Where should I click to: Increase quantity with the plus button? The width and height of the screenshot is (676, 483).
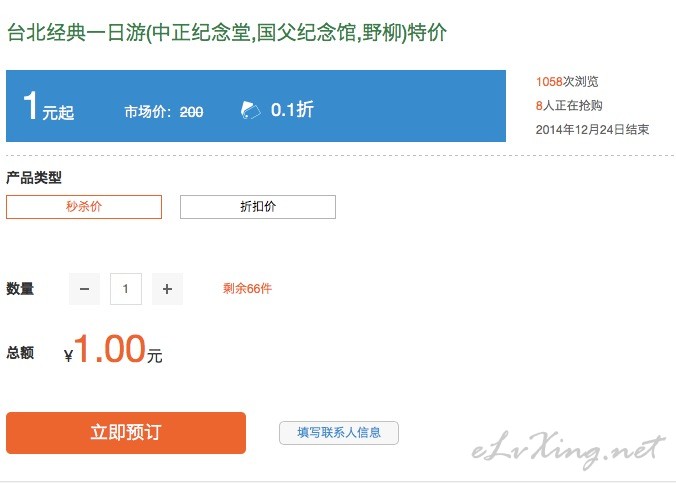(167, 289)
